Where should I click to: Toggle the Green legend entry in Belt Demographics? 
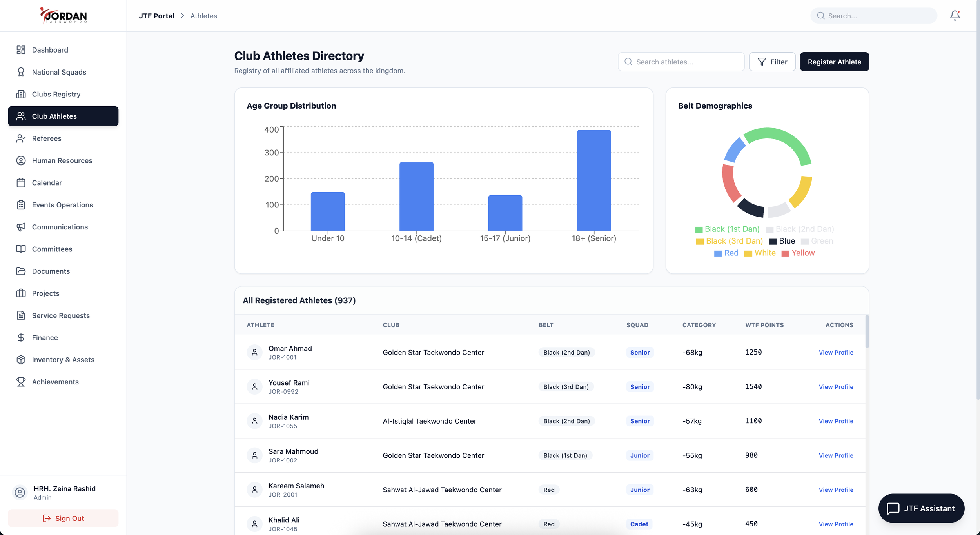pos(817,241)
